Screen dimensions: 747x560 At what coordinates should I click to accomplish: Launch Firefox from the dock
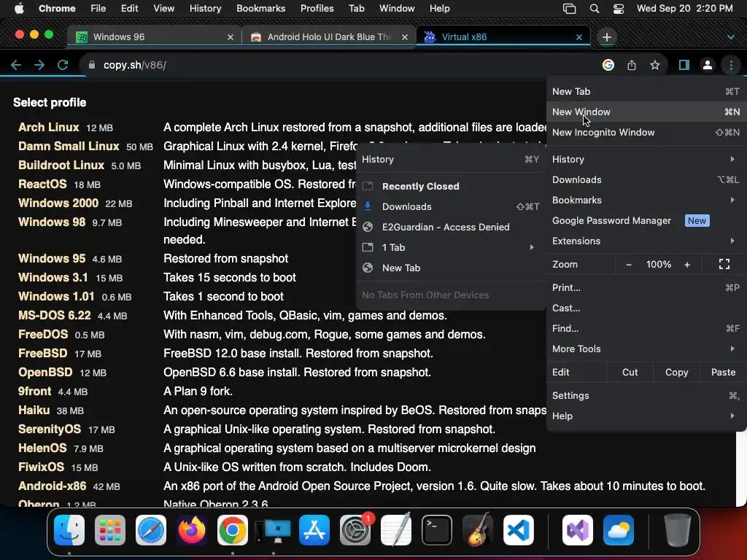click(x=192, y=530)
